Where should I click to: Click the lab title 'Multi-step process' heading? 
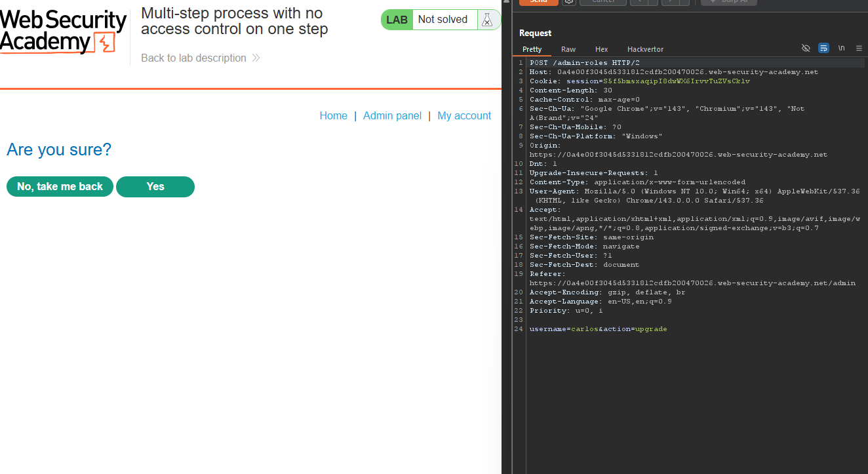tap(234, 21)
